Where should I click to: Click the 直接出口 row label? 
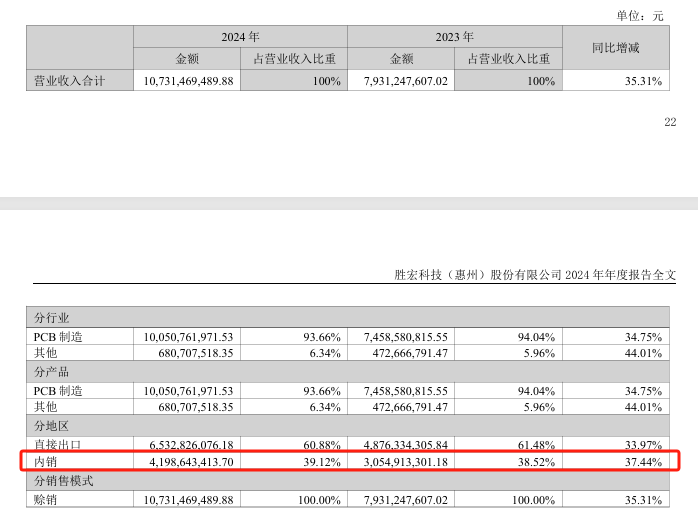point(57,445)
